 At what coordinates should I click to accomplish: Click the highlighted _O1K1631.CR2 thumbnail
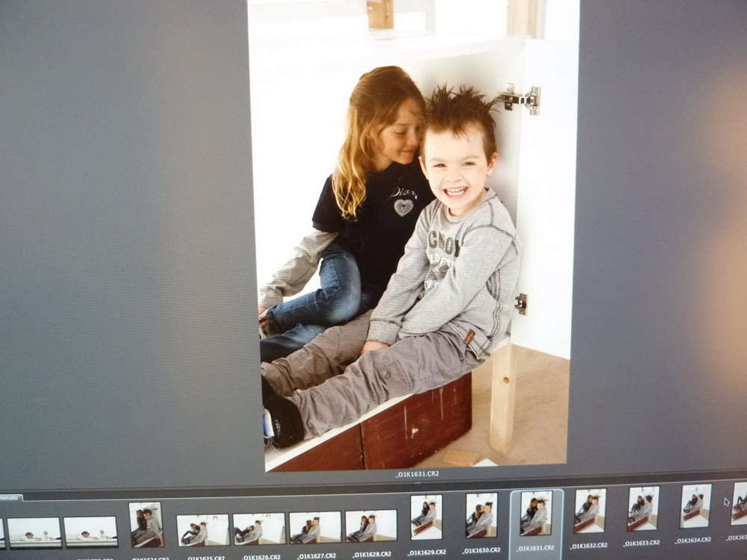click(536, 512)
